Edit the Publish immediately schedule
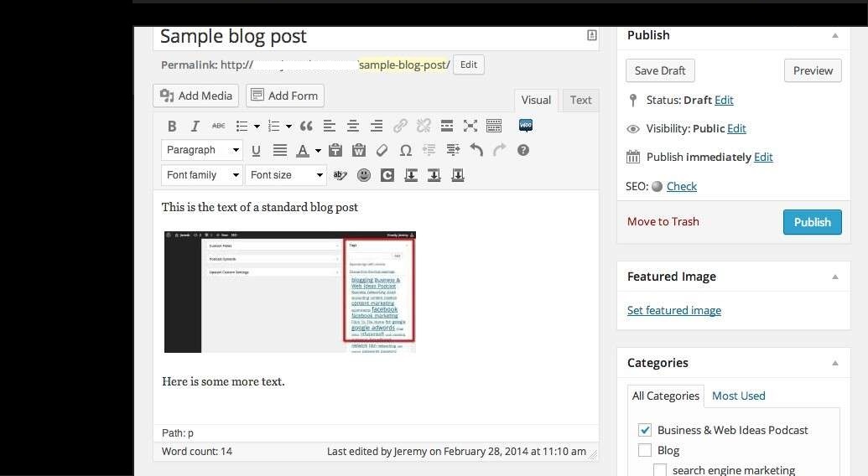Image resolution: width=868 pixels, height=476 pixels. 763,157
